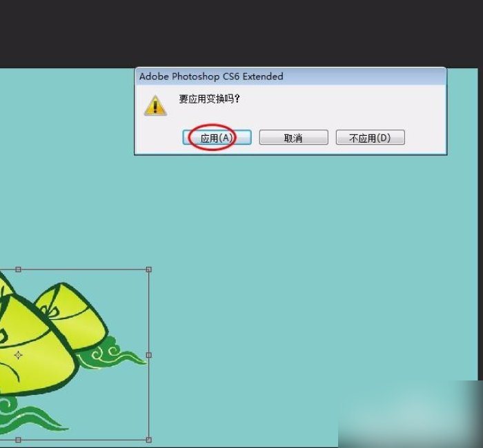Click the 取消 cancel button
The width and height of the screenshot is (483, 448).
(293, 138)
